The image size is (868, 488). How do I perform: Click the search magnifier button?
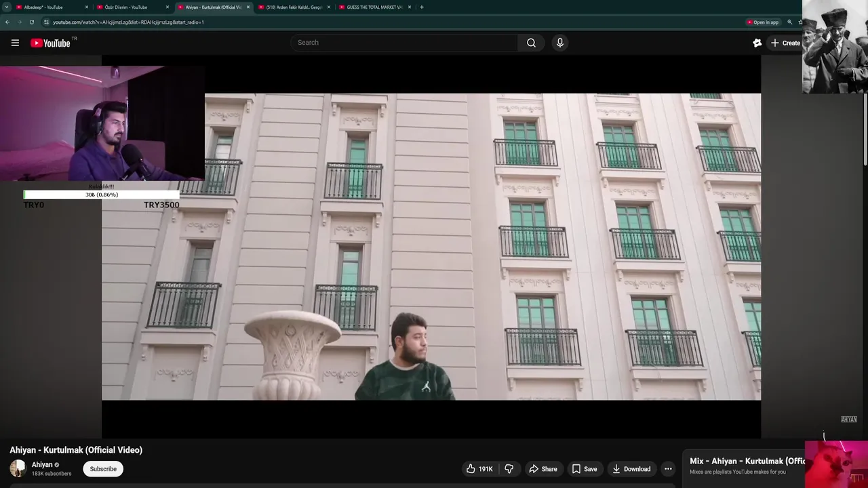coord(531,43)
